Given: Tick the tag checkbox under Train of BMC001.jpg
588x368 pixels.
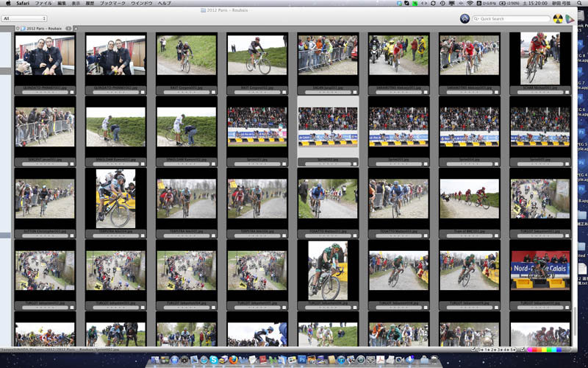Looking at the screenshot, I should [x=496, y=236].
